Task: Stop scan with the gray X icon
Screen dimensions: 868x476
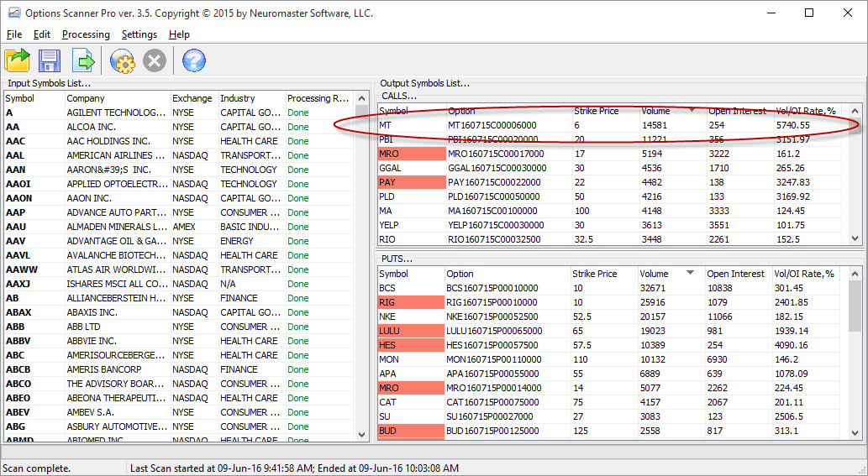Action: [155, 60]
